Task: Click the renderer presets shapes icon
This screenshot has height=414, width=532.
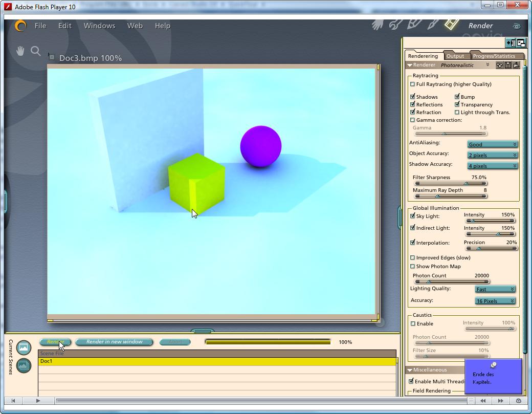Action: point(499,65)
